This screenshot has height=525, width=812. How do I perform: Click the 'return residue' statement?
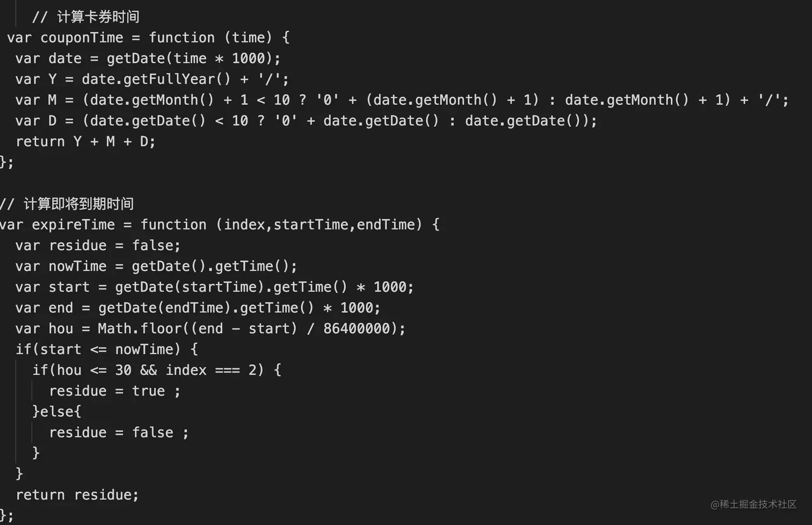click(77, 495)
